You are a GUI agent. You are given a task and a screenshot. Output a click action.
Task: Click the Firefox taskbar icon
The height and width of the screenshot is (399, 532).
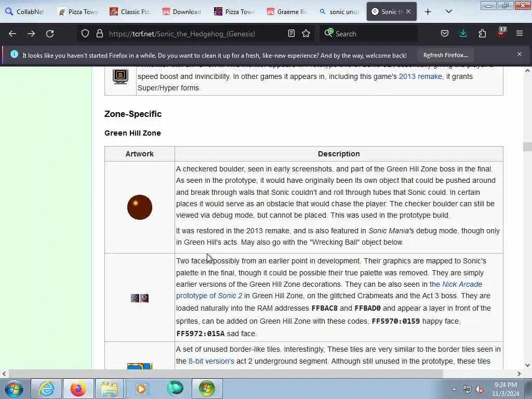click(78, 389)
